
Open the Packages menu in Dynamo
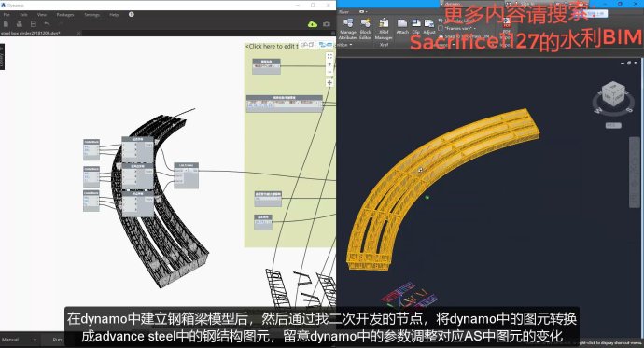point(65,14)
